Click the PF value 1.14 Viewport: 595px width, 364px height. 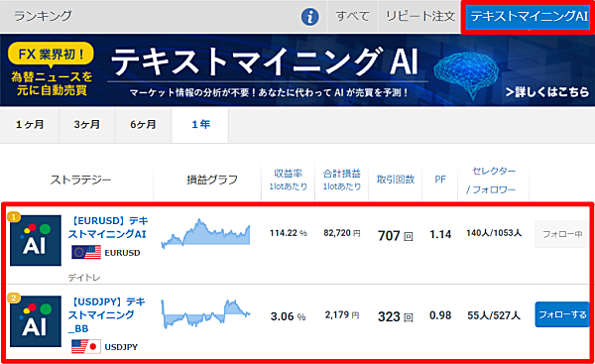[x=440, y=234]
